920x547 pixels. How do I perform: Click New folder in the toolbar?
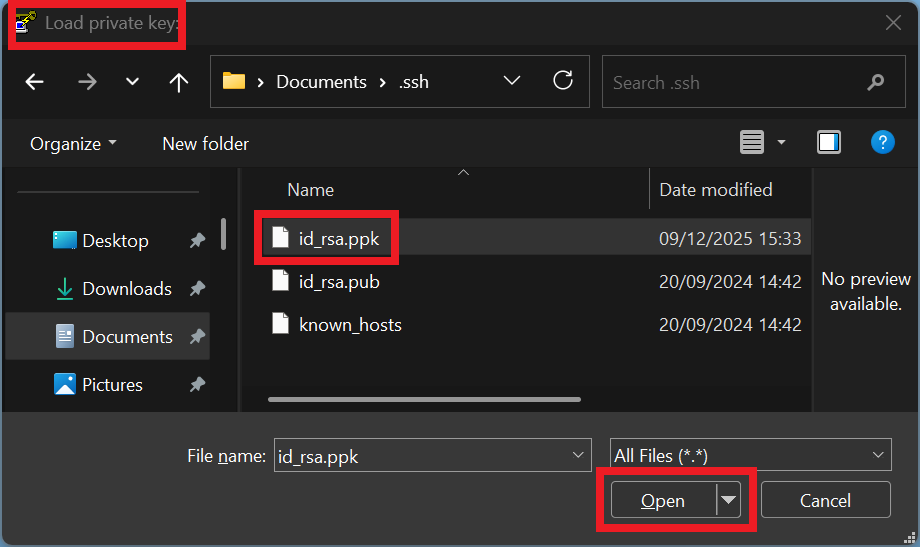pos(205,144)
